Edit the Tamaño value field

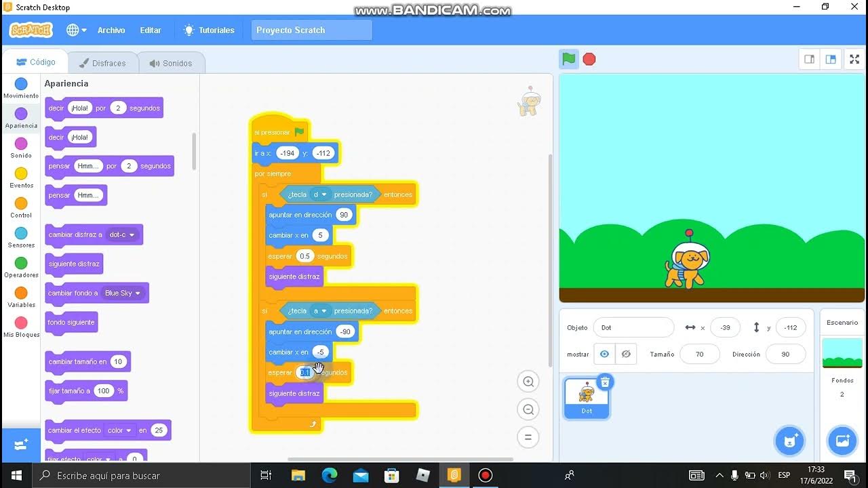[699, 354]
